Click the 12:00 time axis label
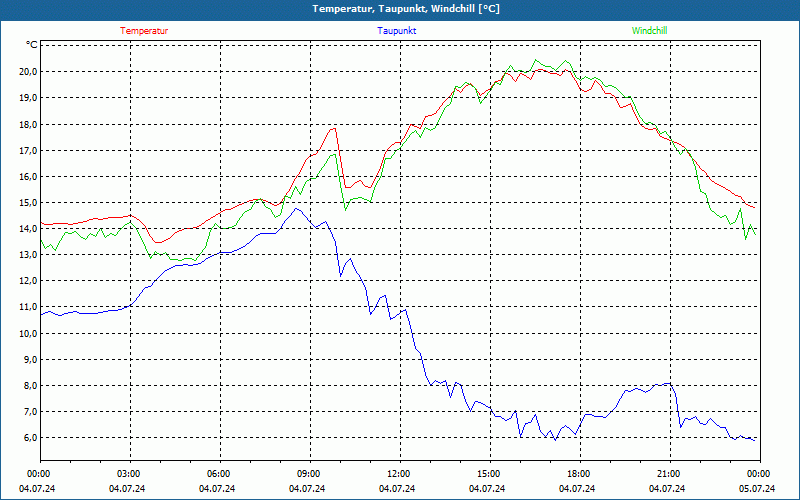Image resolution: width=800 pixels, height=500 pixels. click(x=400, y=474)
